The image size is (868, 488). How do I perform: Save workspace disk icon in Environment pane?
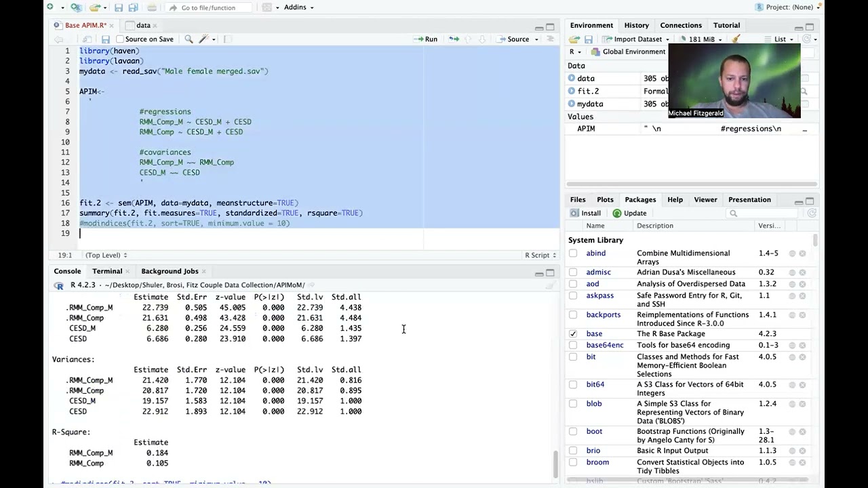tap(589, 39)
